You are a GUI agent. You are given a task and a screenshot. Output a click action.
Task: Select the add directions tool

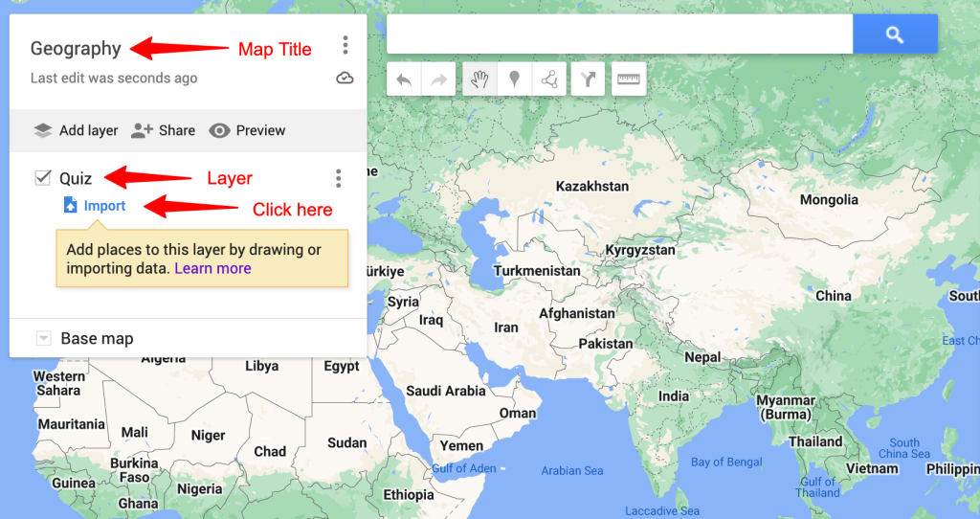589,79
